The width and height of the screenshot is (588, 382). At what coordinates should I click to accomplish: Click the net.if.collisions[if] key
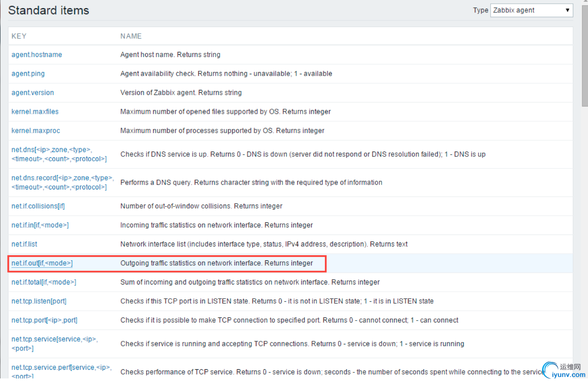click(38, 206)
